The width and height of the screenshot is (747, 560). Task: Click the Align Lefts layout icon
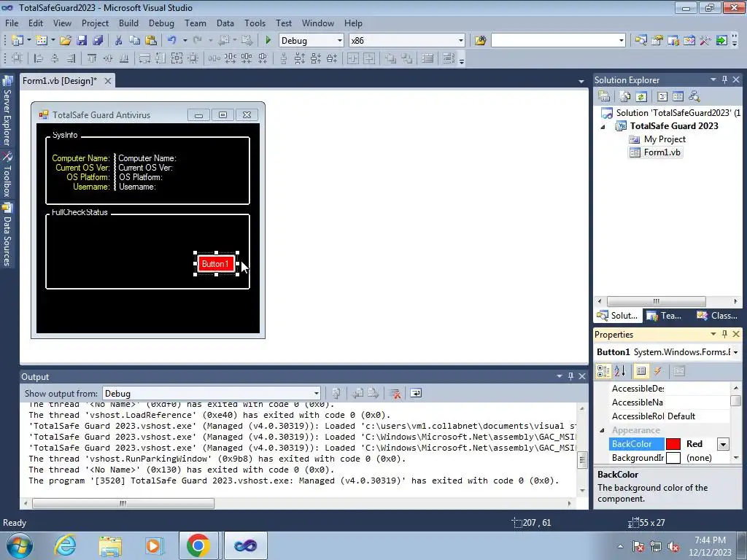coord(38,58)
